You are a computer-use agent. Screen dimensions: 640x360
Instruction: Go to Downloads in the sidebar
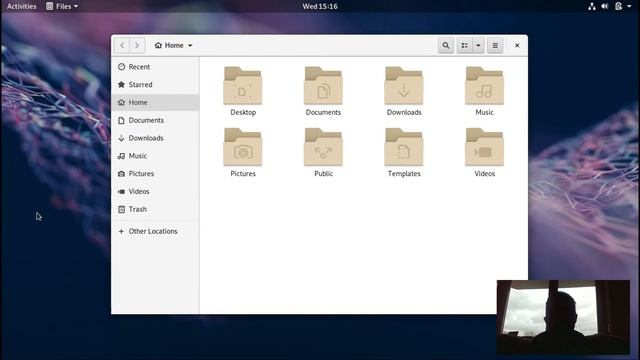point(155,138)
